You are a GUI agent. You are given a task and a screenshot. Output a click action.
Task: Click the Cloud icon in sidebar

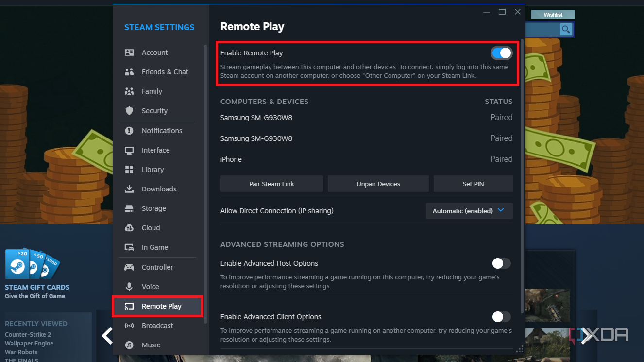click(x=129, y=228)
